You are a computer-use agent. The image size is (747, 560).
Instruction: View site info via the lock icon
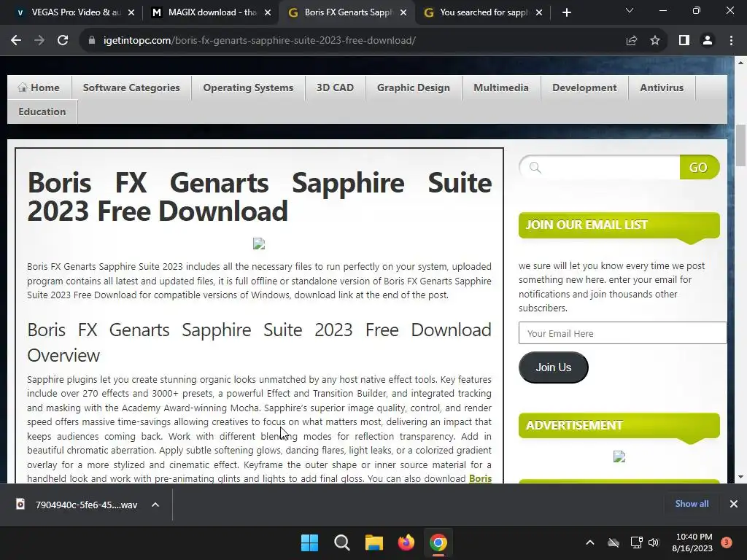[x=92, y=41]
